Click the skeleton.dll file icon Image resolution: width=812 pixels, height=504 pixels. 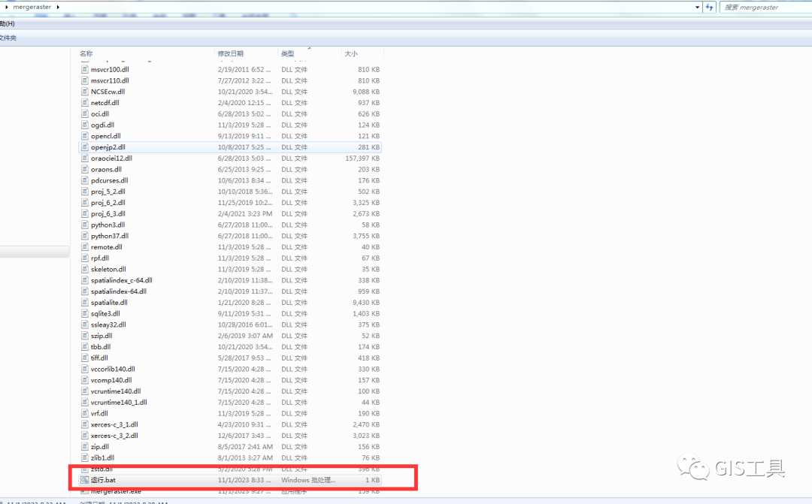point(85,269)
